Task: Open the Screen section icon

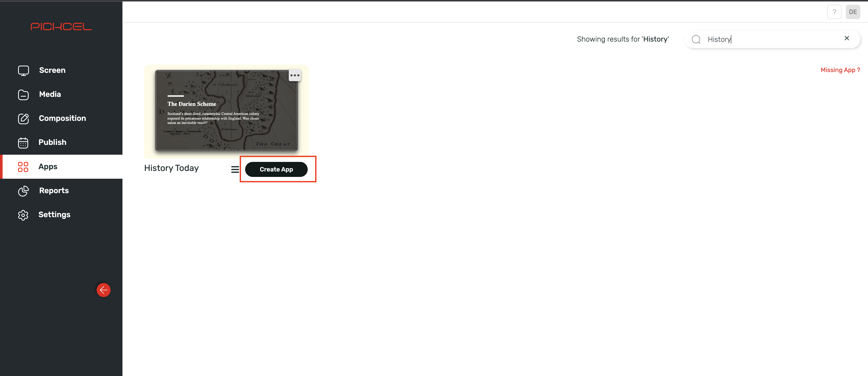Action: click(23, 71)
